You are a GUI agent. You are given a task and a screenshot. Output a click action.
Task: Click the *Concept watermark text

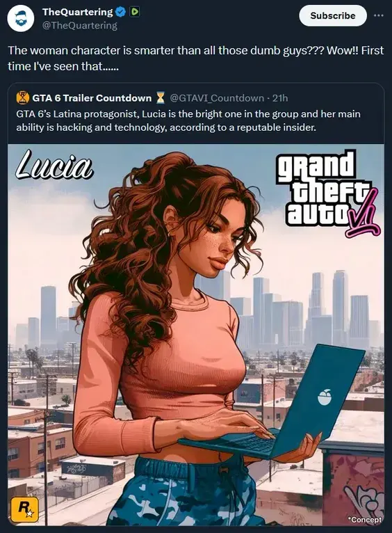coord(364,519)
